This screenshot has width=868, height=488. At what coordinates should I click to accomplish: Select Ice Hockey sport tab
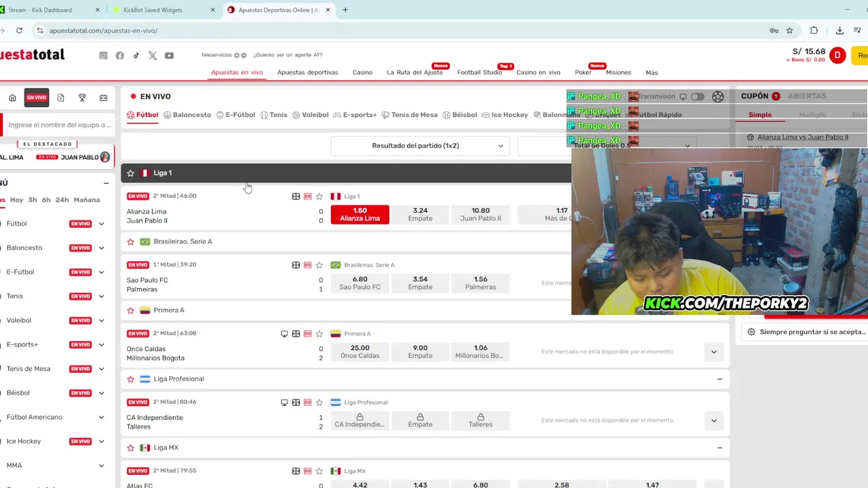pyautogui.click(x=505, y=115)
